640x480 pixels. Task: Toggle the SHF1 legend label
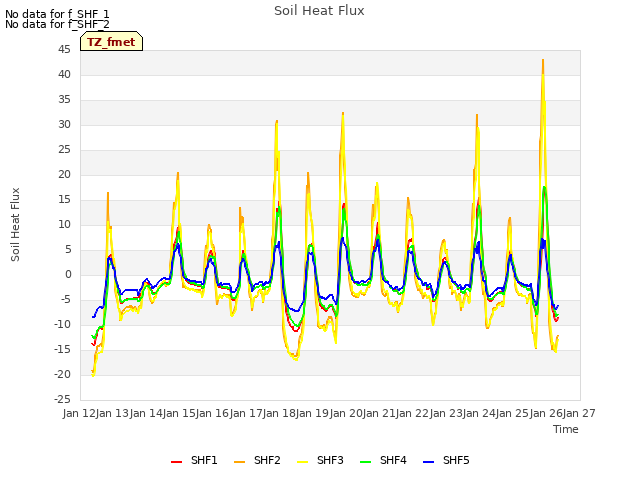[204, 460]
